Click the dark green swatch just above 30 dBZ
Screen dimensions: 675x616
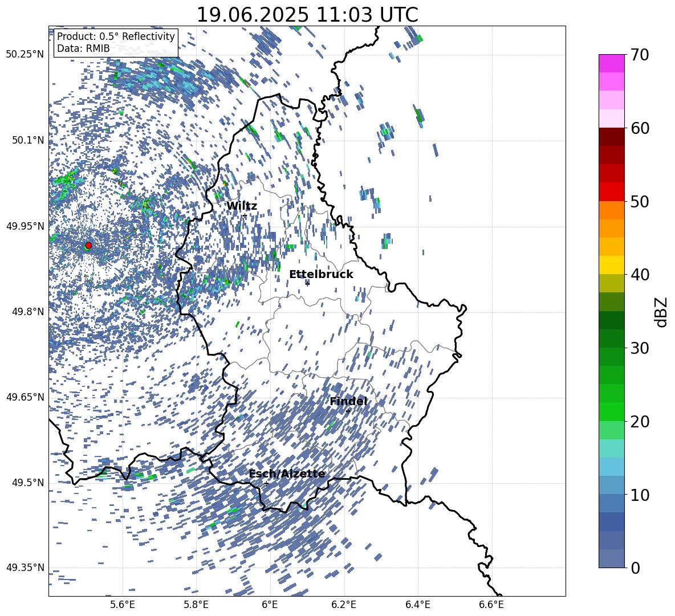point(611,338)
